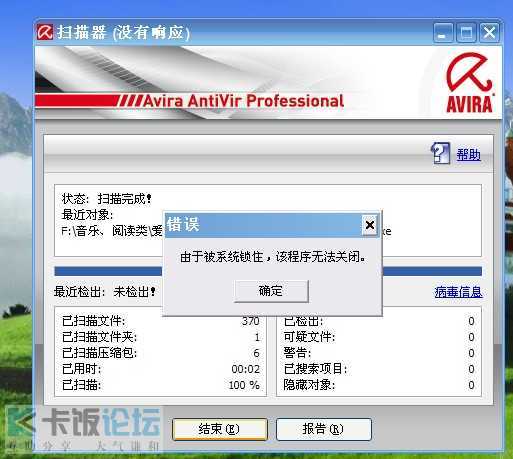Click the 隐藏对象 row label
The width and height of the screenshot is (513, 459).
tap(309, 385)
